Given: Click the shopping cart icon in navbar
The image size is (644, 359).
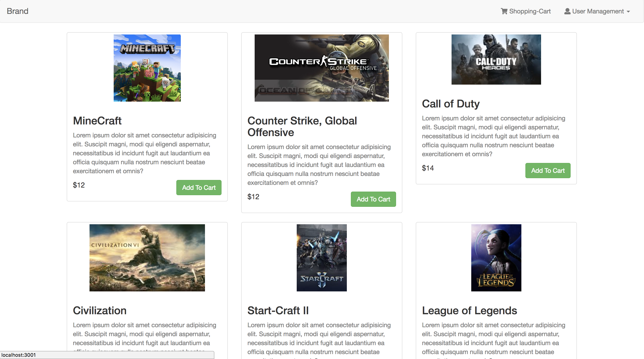Looking at the screenshot, I should pos(504,11).
